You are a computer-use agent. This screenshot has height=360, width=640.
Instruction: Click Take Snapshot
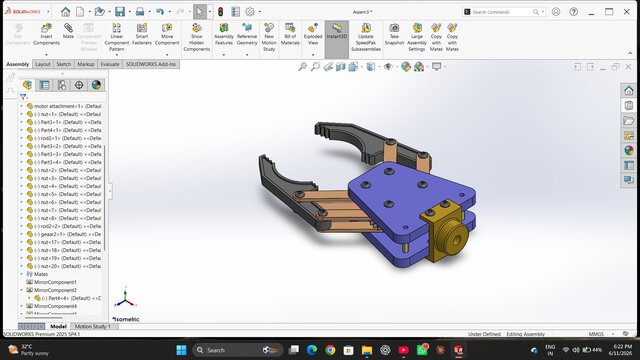pos(394,34)
